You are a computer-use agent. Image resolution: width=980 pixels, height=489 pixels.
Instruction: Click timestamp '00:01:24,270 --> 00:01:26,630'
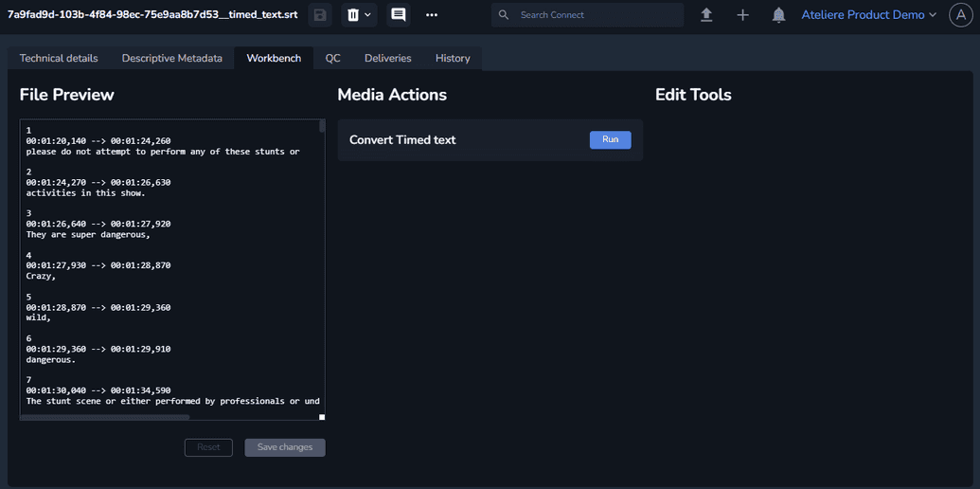pos(98,183)
